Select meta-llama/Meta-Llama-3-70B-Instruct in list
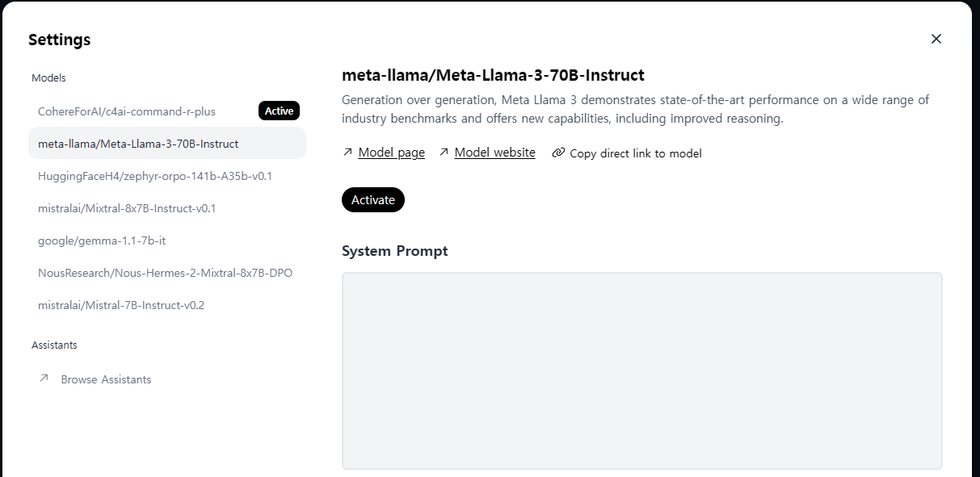Image resolution: width=980 pixels, height=477 pixels. (x=167, y=144)
